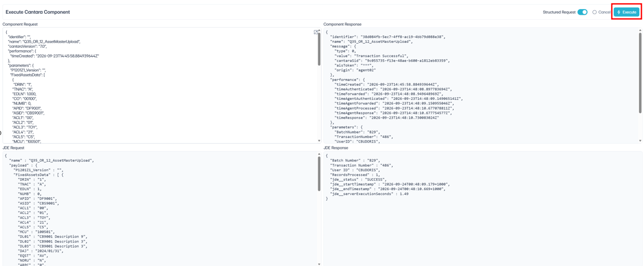
Task: Click "ACL3": "TOY" in Component Request
Action: [x=25, y=127]
